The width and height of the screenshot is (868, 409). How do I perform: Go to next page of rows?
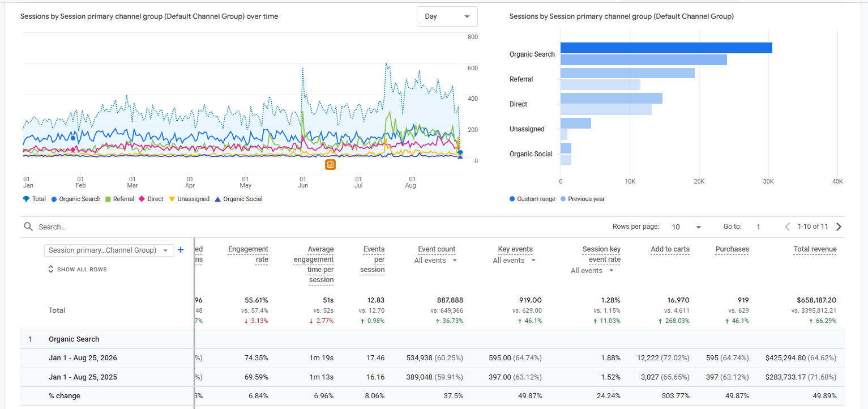[839, 227]
